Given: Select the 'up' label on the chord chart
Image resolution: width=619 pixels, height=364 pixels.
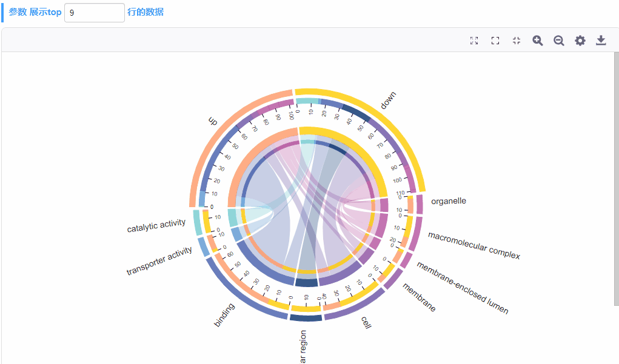Looking at the screenshot, I should (x=213, y=121).
